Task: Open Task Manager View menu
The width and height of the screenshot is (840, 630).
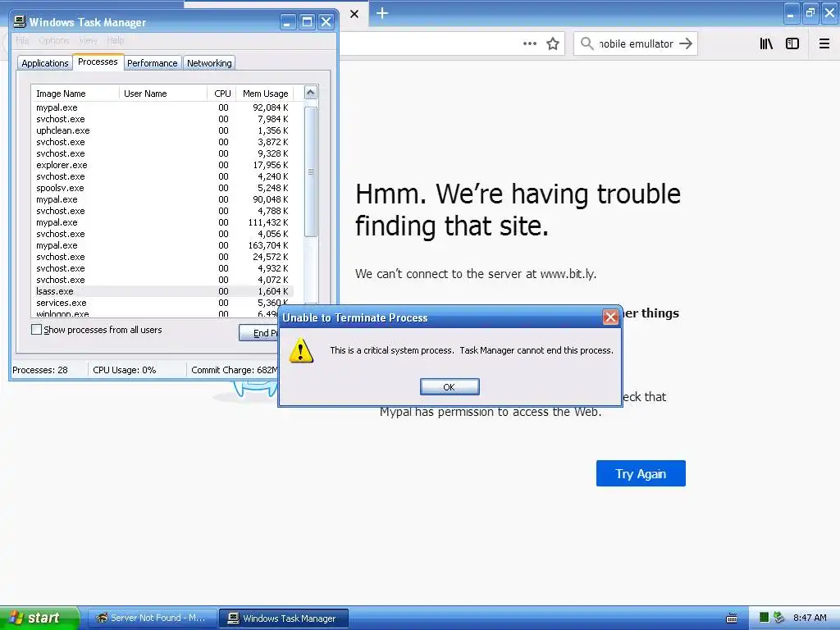Action: click(x=88, y=40)
